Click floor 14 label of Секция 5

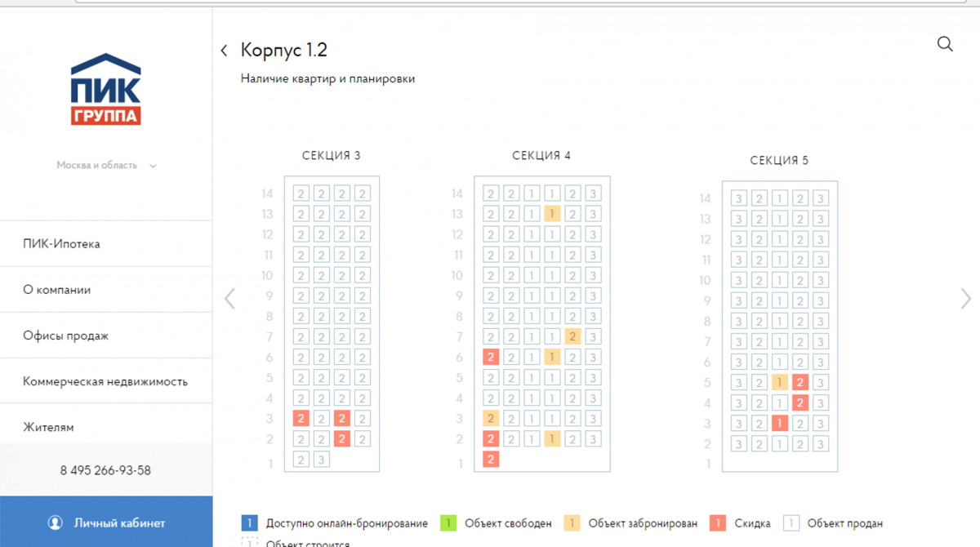(706, 198)
